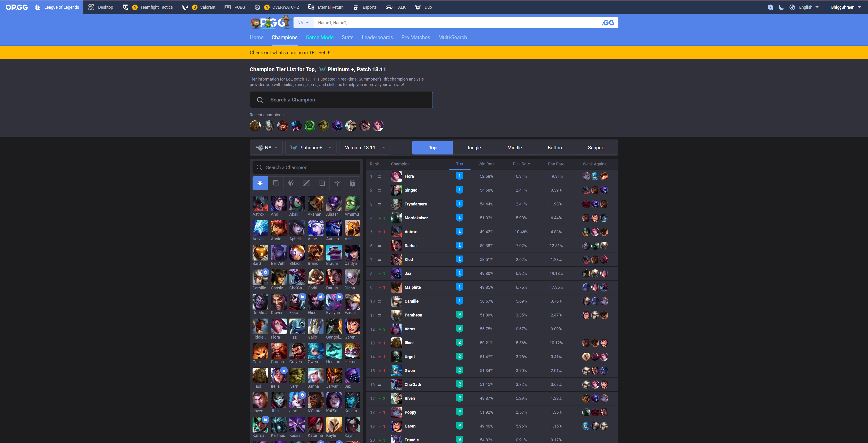
Task: Filter champion grid by jungle icon
Action: (x=291, y=183)
